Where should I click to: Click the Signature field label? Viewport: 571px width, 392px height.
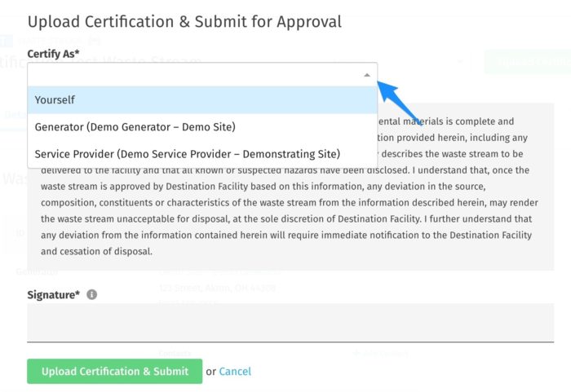point(53,294)
